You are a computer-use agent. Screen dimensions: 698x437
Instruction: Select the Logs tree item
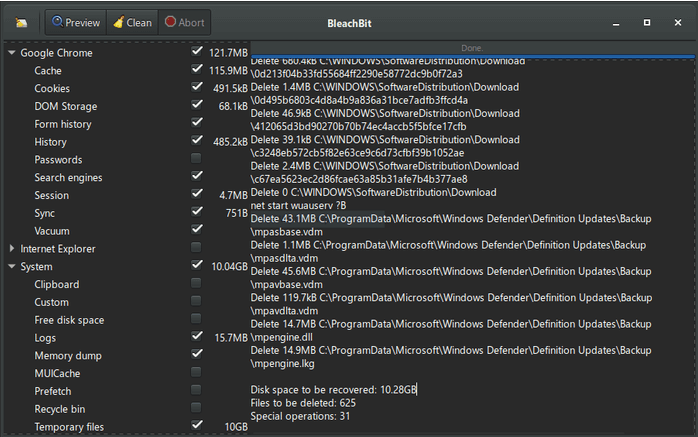(x=45, y=338)
